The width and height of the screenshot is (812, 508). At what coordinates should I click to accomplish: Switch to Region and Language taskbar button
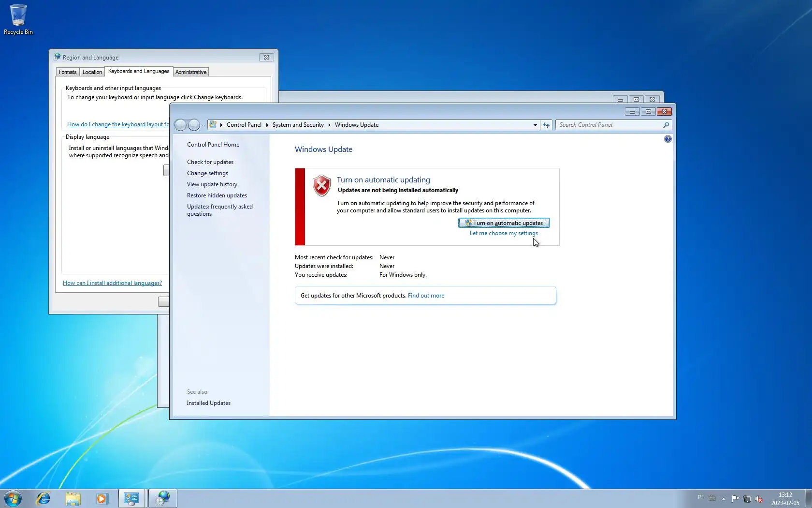click(x=163, y=498)
